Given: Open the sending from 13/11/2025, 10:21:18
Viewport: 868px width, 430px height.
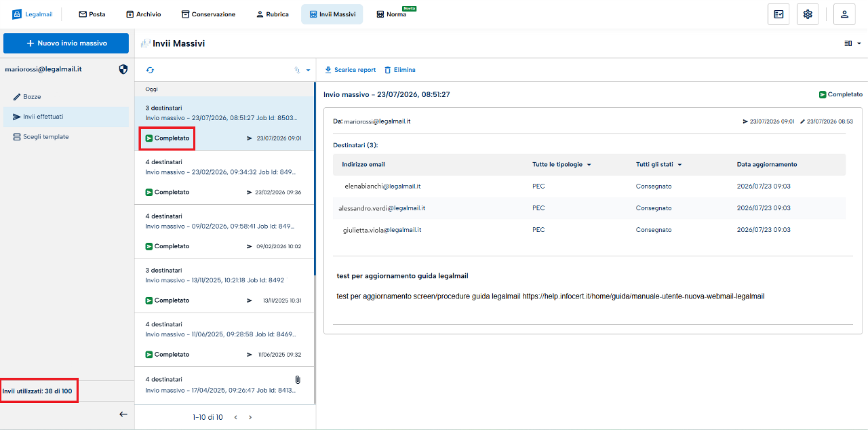Looking at the screenshot, I should coord(224,286).
